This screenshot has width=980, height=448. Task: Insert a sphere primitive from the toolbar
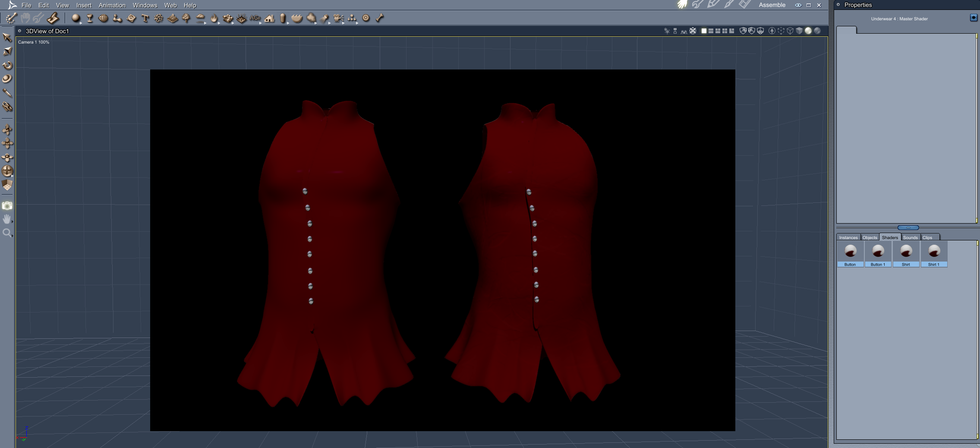pos(76,18)
